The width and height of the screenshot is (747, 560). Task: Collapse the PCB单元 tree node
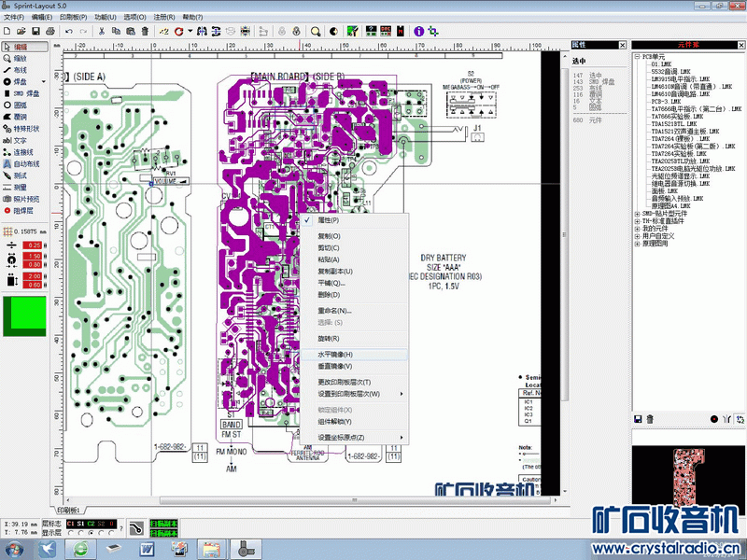637,56
